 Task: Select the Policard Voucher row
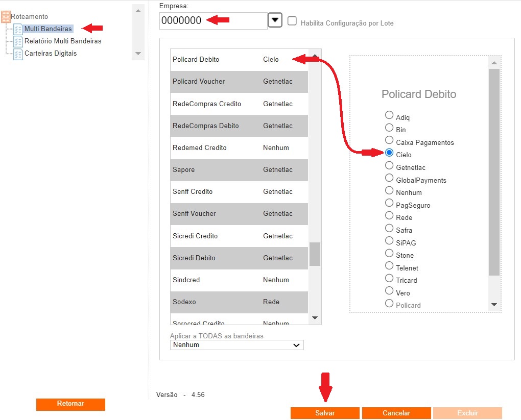coord(239,82)
